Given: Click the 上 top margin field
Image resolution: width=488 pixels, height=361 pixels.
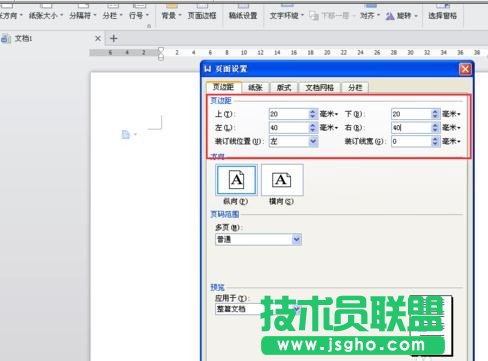Looking at the screenshot, I should [289, 114].
